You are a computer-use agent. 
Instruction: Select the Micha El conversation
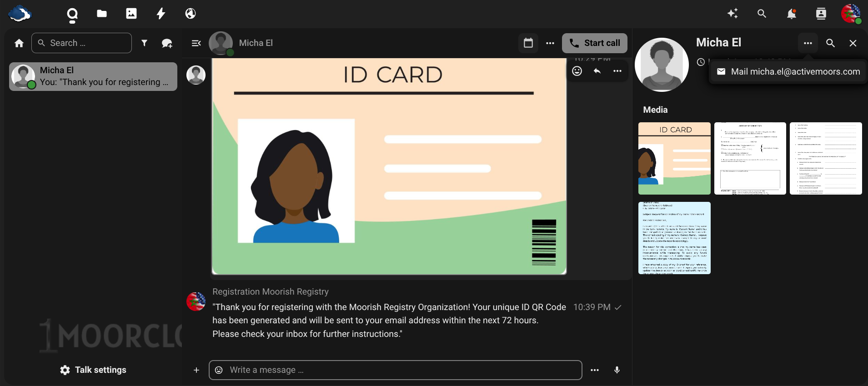pyautogui.click(x=93, y=76)
